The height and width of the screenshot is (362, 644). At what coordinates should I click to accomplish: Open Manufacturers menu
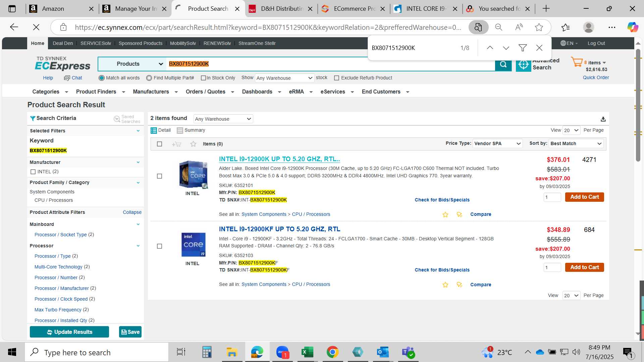[155, 92]
